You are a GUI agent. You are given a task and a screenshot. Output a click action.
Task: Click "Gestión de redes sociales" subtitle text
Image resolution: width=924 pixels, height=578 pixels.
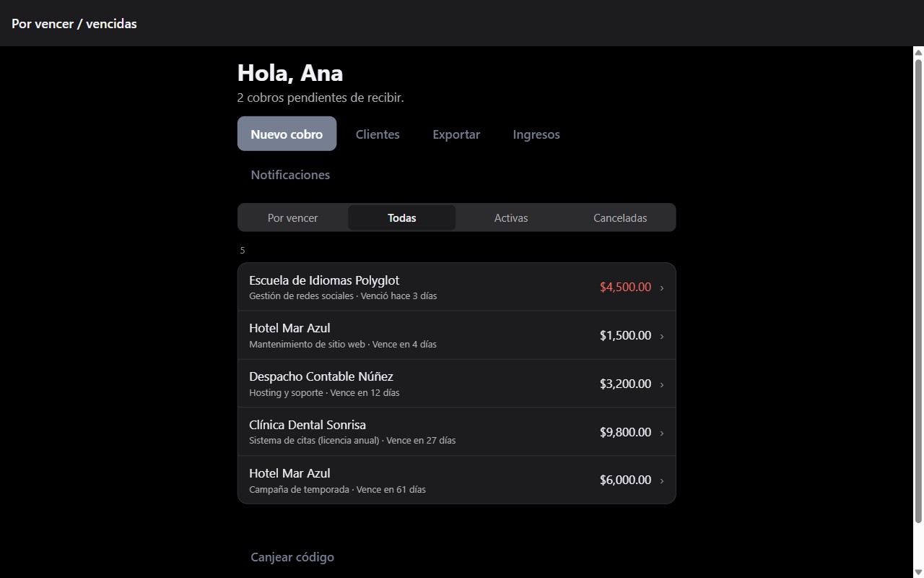[x=302, y=296]
